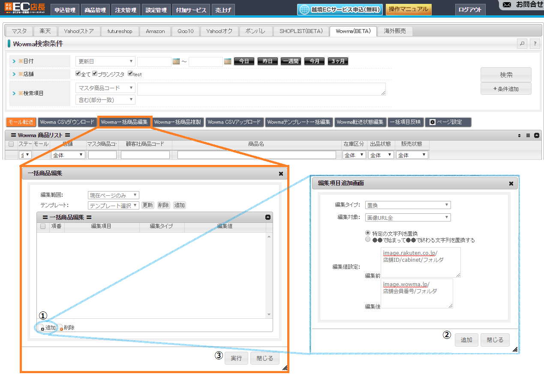Switch to the futureshop tab
Viewport: 544px width, 392px height.
point(120,31)
